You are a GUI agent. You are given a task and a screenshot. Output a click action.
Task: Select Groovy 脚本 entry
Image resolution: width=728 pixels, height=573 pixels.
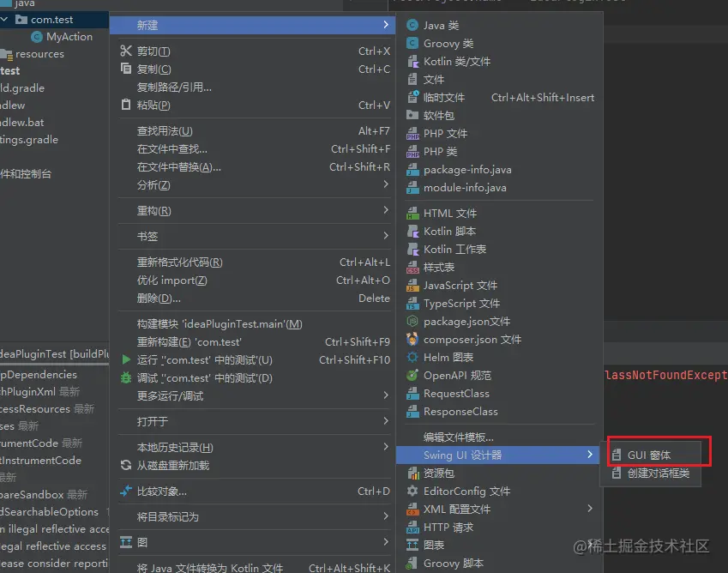[499, 564]
